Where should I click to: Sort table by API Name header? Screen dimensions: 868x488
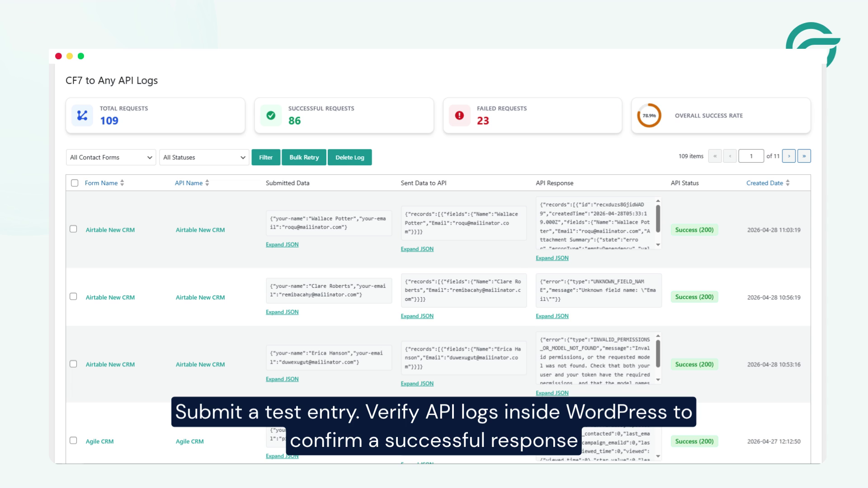tap(189, 183)
